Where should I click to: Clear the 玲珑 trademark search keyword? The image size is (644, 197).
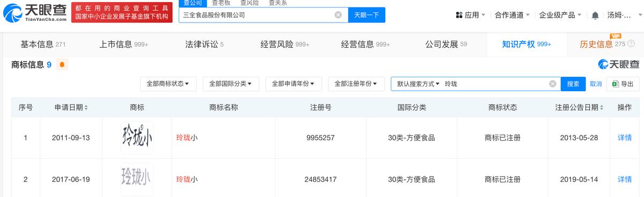point(553,84)
